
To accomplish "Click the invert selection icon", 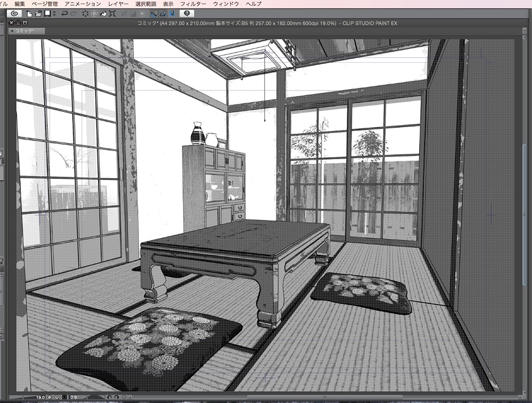I will click(134, 14).
